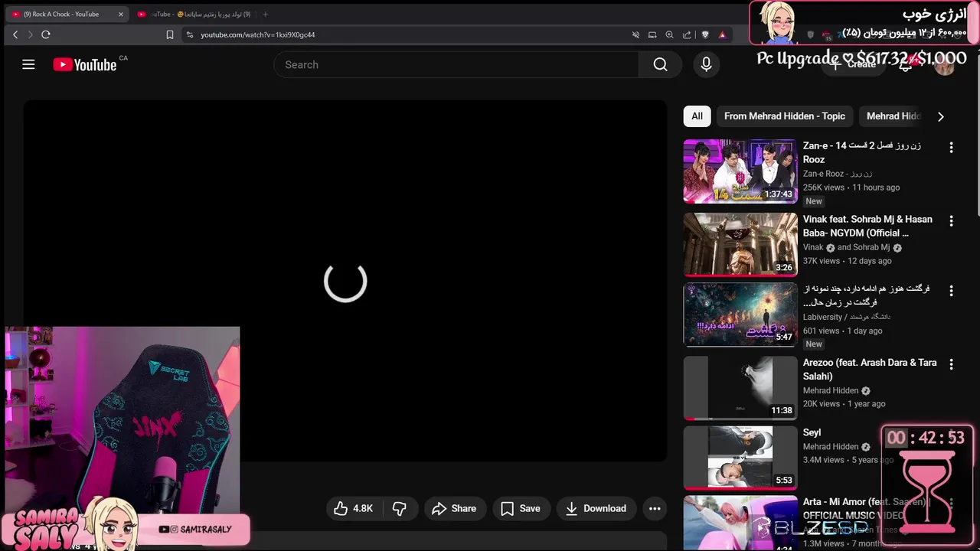Click in the YouTube Search field

[x=456, y=64]
